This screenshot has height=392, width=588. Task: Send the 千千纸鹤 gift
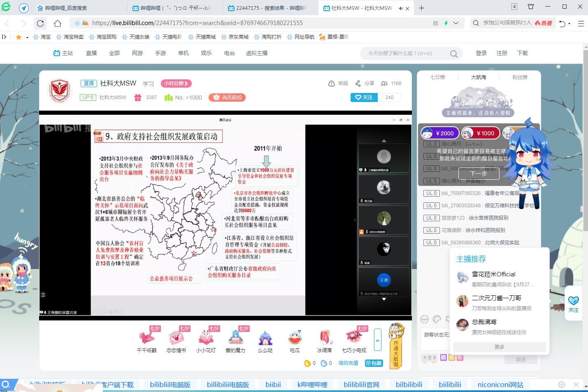tap(146, 338)
